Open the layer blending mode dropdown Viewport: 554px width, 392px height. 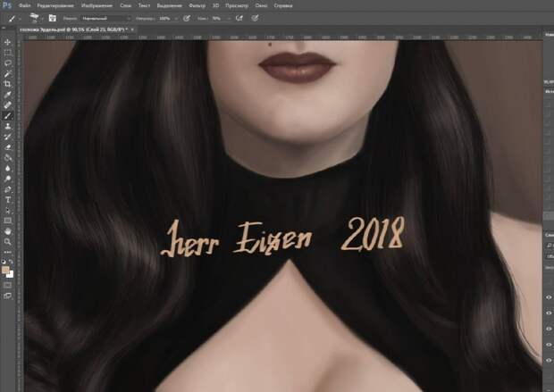pos(550,256)
